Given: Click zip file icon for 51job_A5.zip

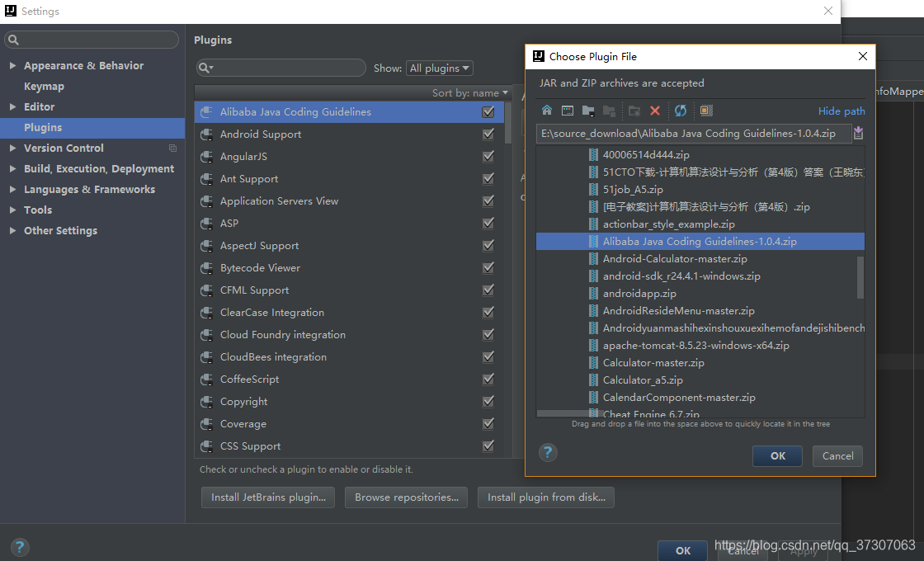Looking at the screenshot, I should pos(593,189).
